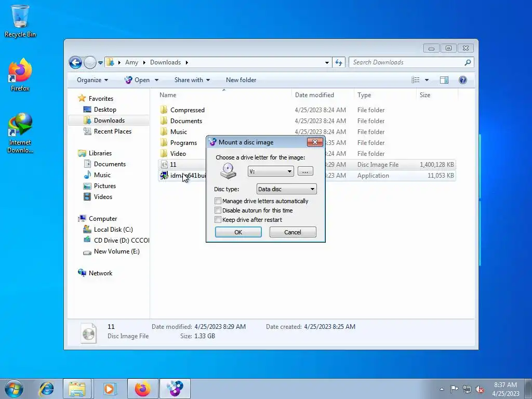The height and width of the screenshot is (399, 532).
Task: Open the Start menu orb
Action: [x=14, y=389]
